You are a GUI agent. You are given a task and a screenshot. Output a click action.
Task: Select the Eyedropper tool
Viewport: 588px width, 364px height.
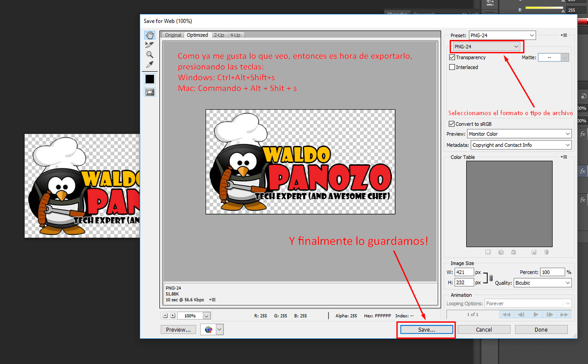tap(150, 64)
